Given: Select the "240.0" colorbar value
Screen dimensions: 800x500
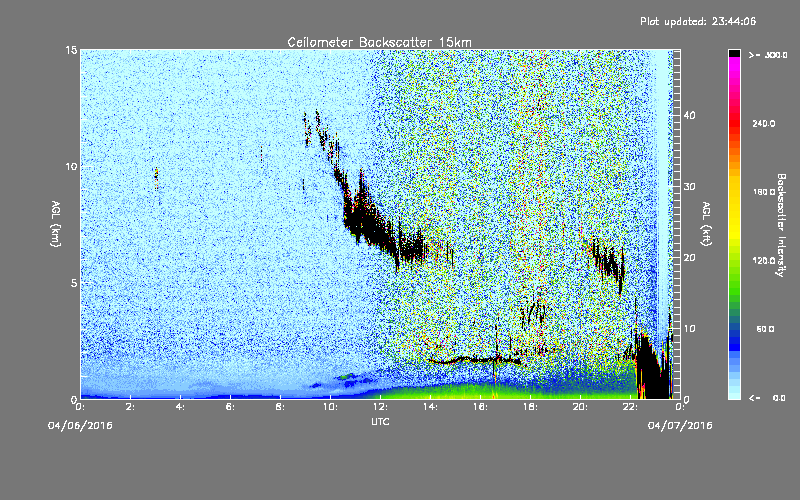Looking at the screenshot, I should [764, 123].
